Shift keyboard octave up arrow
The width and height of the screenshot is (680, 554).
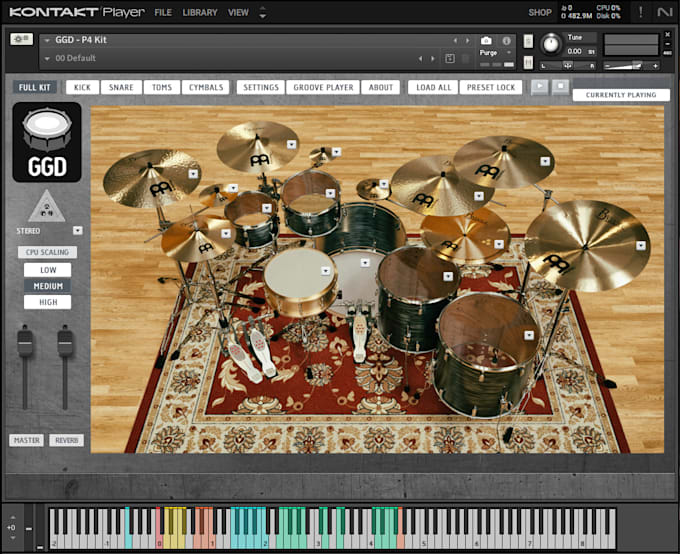coord(13,518)
